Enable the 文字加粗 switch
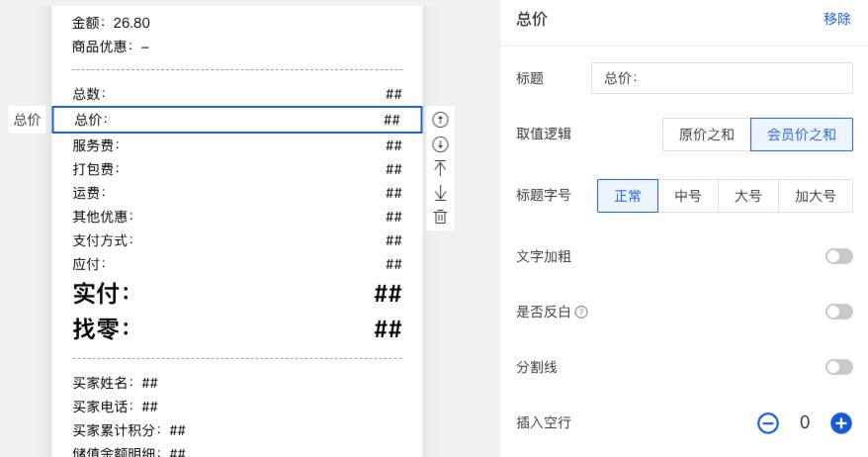The height and width of the screenshot is (457, 868). tap(838, 257)
